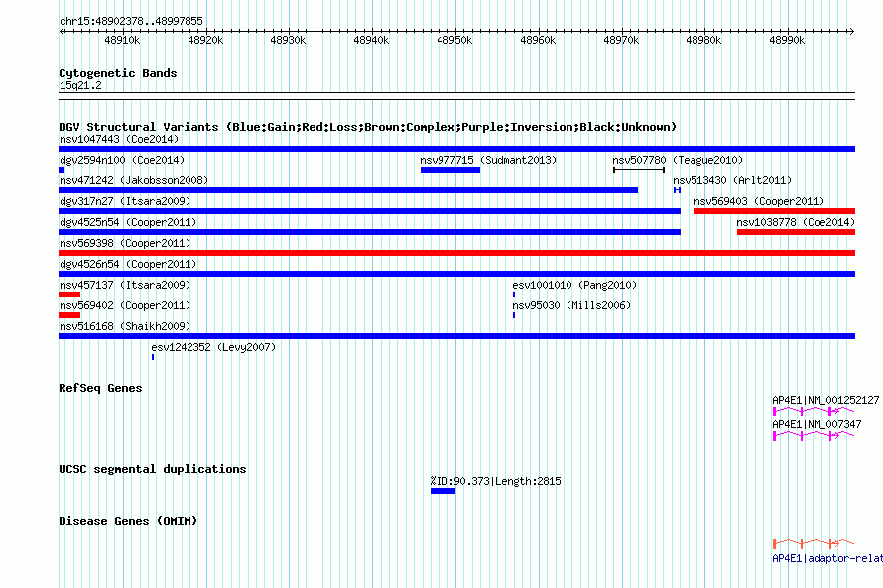Click the UCSC segmental duplications track title
The image size is (883, 588).
pyautogui.click(x=153, y=469)
